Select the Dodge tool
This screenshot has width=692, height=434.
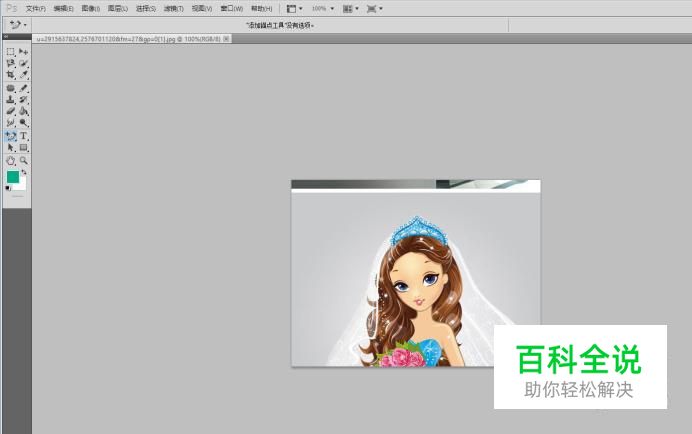pos(23,122)
